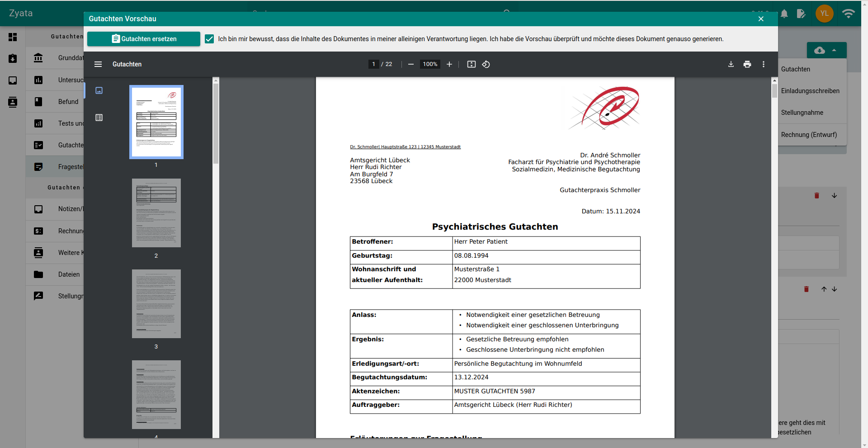Open the Befund section
Image resolution: width=868 pixels, height=448 pixels.
point(55,102)
